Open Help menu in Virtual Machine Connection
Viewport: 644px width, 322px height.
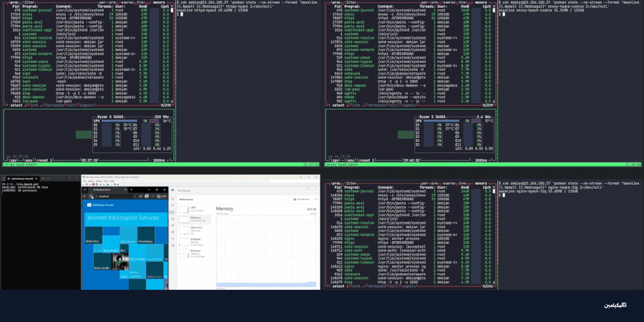click(112, 181)
